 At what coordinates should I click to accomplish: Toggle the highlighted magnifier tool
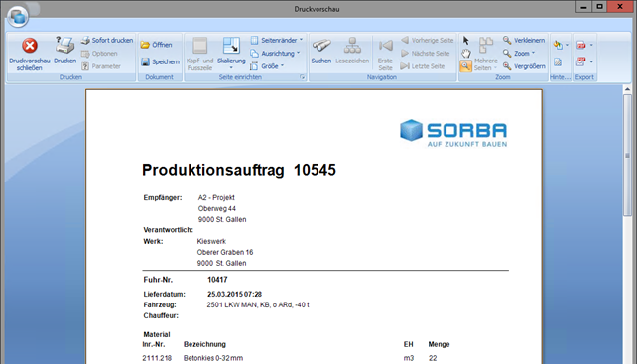pyautogui.click(x=466, y=66)
